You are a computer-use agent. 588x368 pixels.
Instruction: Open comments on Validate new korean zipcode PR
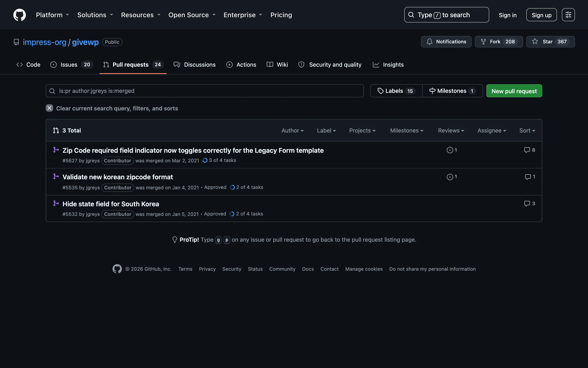(530, 177)
